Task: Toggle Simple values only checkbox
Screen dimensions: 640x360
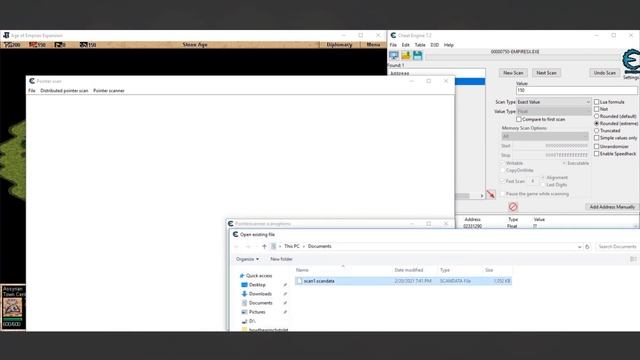Action: tap(596, 138)
